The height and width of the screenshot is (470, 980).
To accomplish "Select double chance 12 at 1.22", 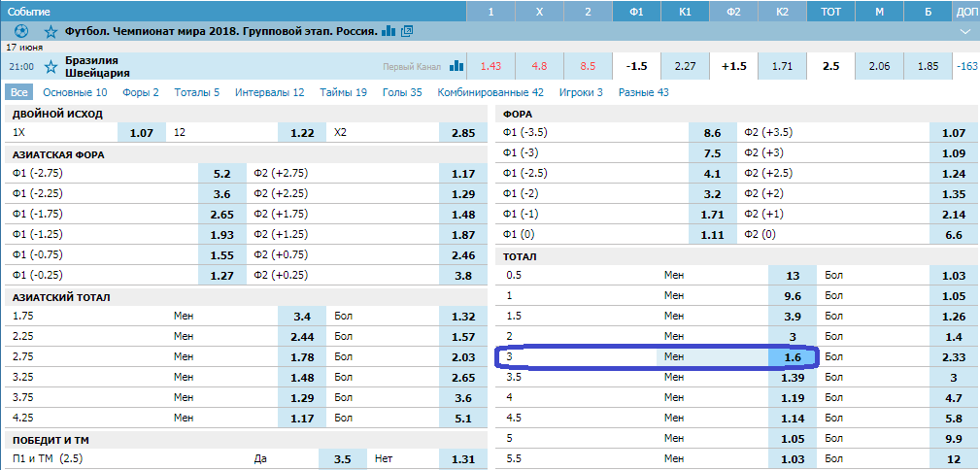I will point(302,132).
